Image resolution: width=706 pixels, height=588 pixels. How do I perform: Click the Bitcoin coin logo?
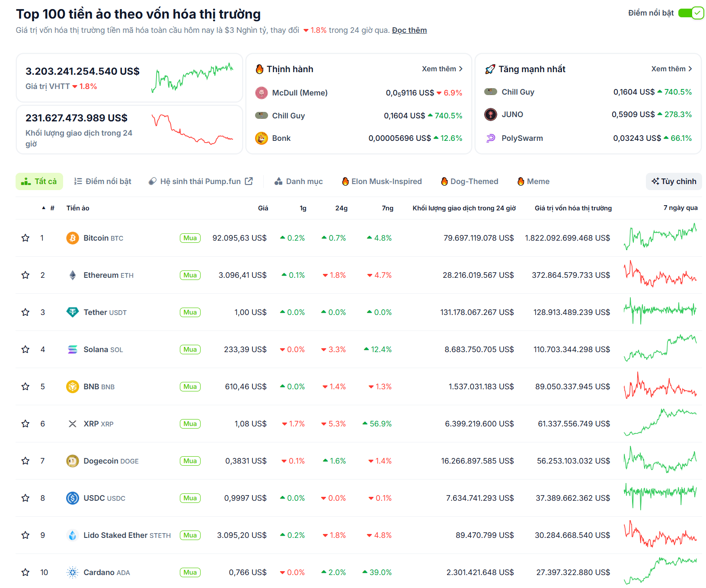tap(73, 238)
